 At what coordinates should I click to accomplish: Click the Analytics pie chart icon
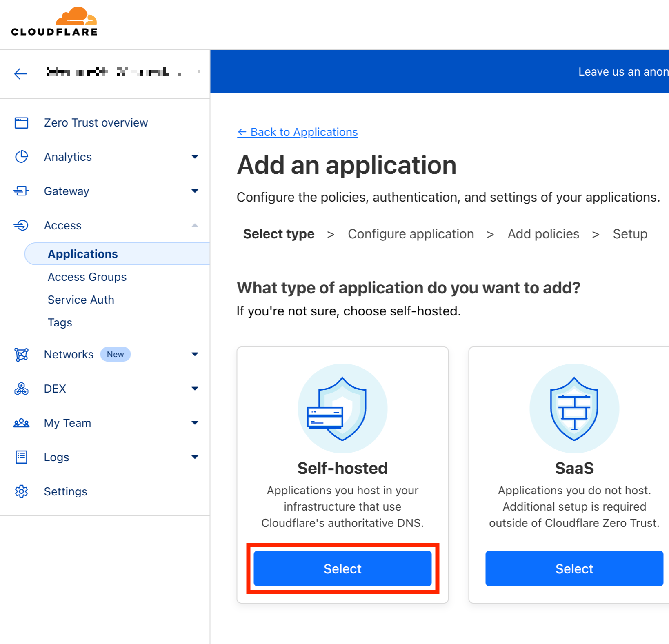click(x=21, y=157)
